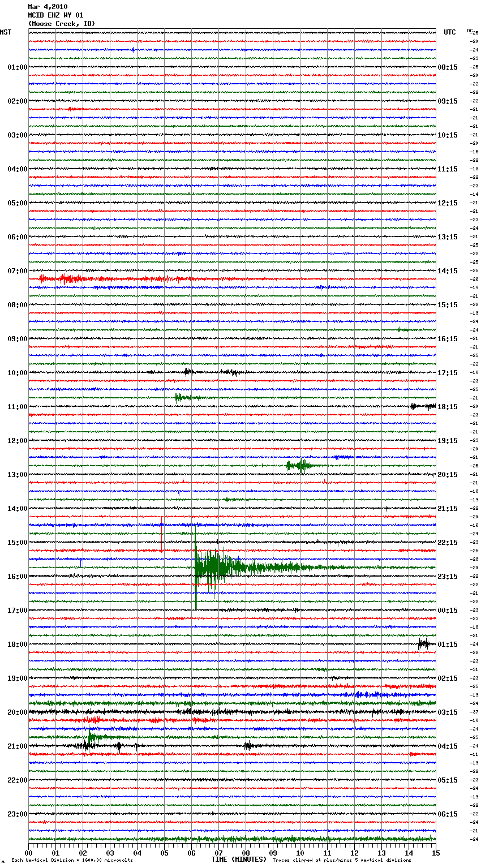This screenshot has height=868, width=481.
Task: Select the 04:00 MST row label
Action: pyautogui.click(x=18, y=169)
